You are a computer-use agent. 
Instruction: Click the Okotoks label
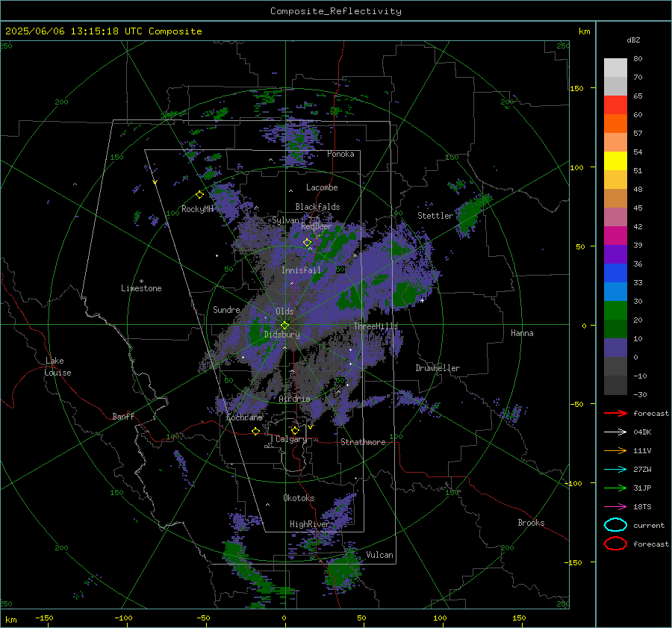299,498
